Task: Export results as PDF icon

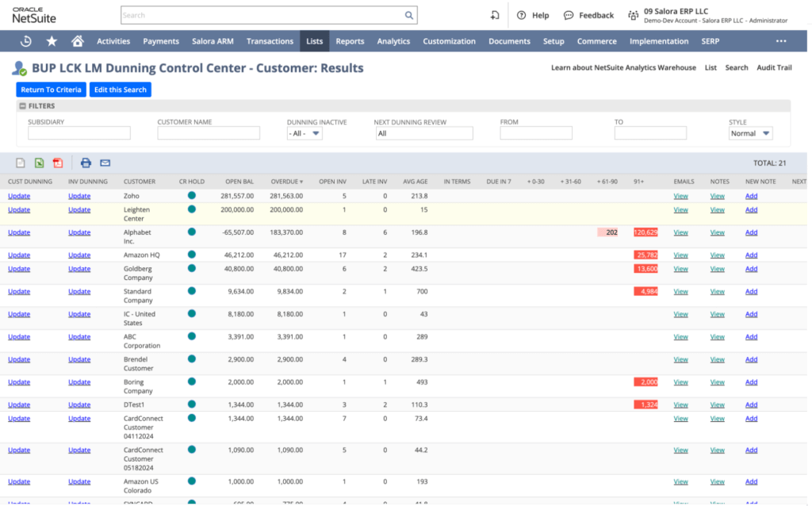Action: [x=57, y=163]
